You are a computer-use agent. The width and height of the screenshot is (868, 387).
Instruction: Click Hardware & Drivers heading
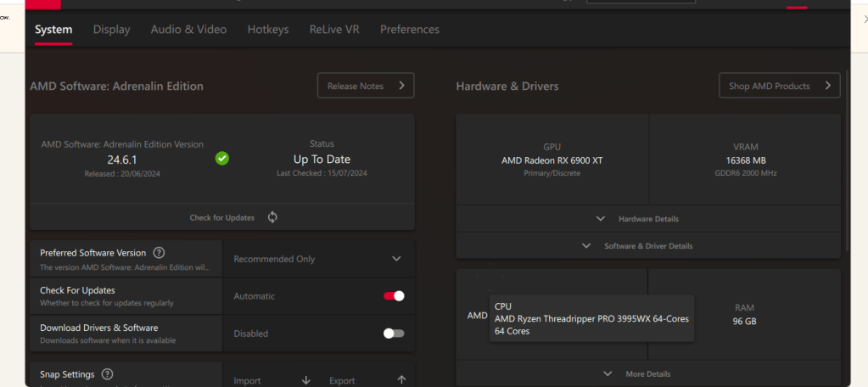[507, 87]
